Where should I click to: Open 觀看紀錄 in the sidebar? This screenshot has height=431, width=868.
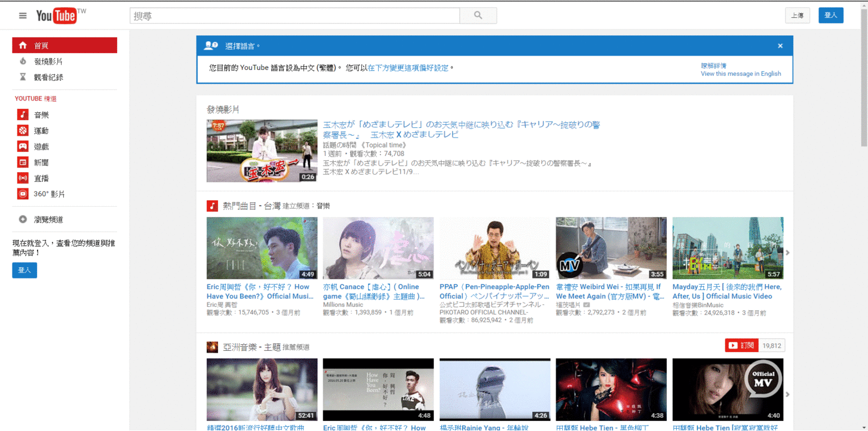pyautogui.click(x=65, y=77)
